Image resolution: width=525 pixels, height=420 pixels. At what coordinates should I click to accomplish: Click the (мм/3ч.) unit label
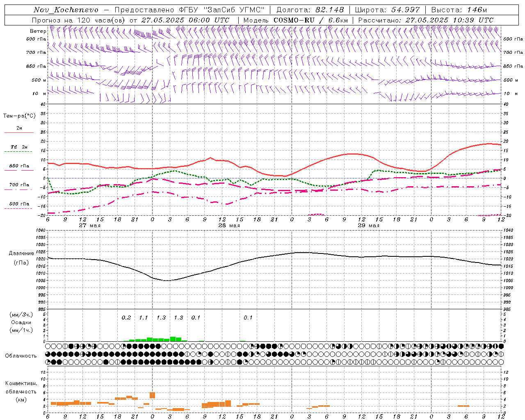pos(21,315)
